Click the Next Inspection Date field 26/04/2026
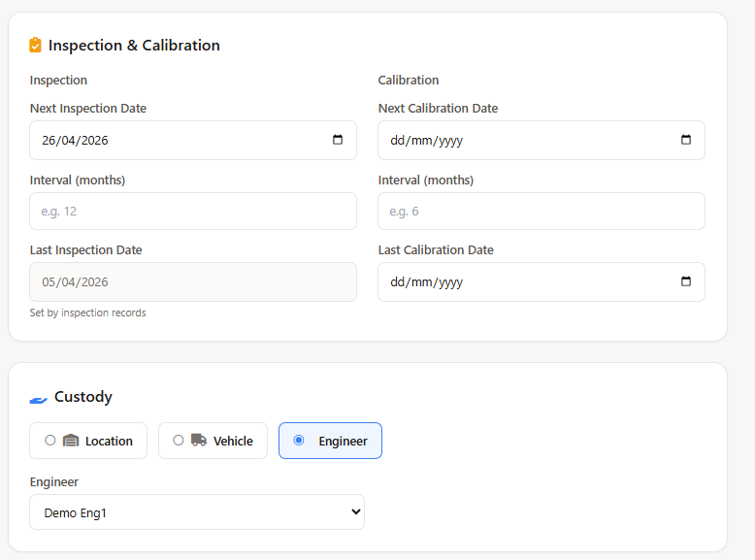The image size is (755, 560). [193, 140]
